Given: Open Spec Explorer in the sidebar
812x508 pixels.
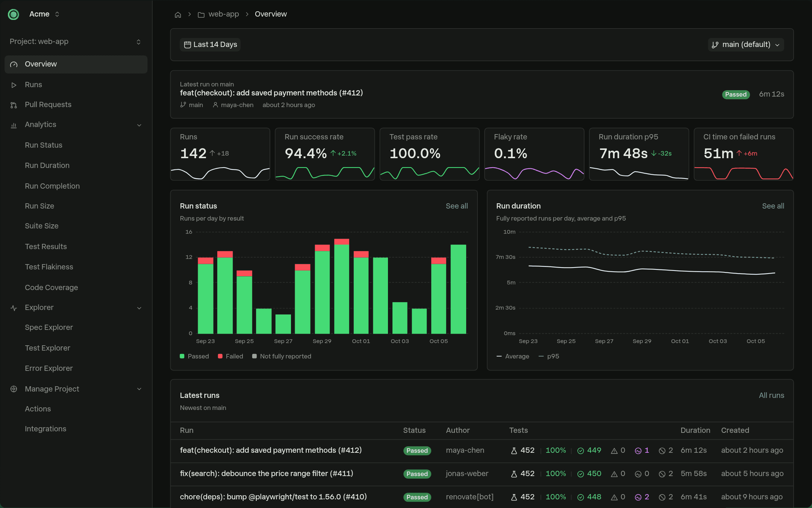Looking at the screenshot, I should pyautogui.click(x=49, y=328).
